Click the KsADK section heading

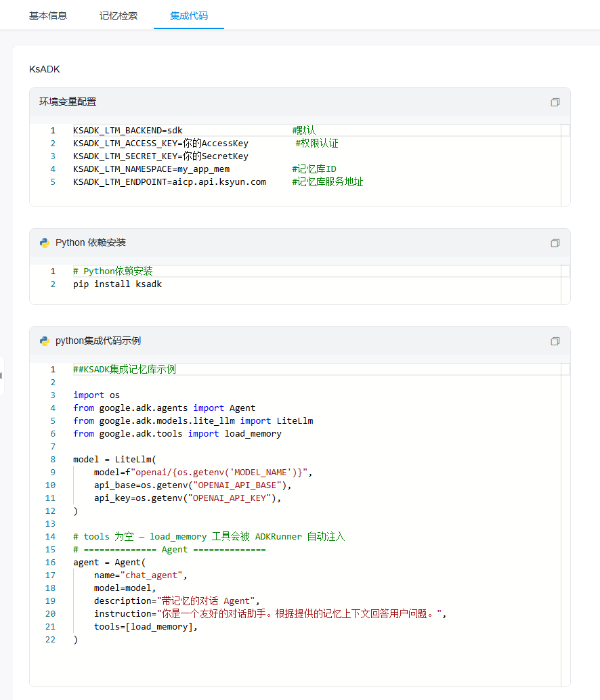[45, 69]
